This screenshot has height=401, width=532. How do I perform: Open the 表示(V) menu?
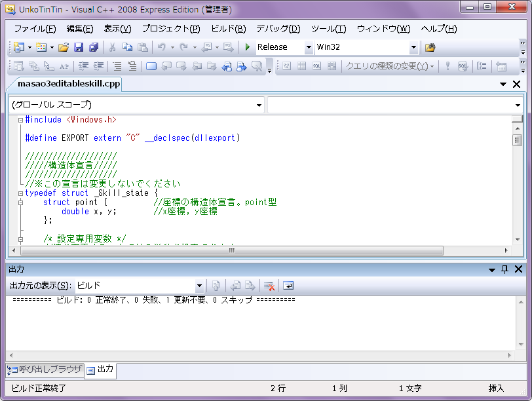[x=117, y=29]
